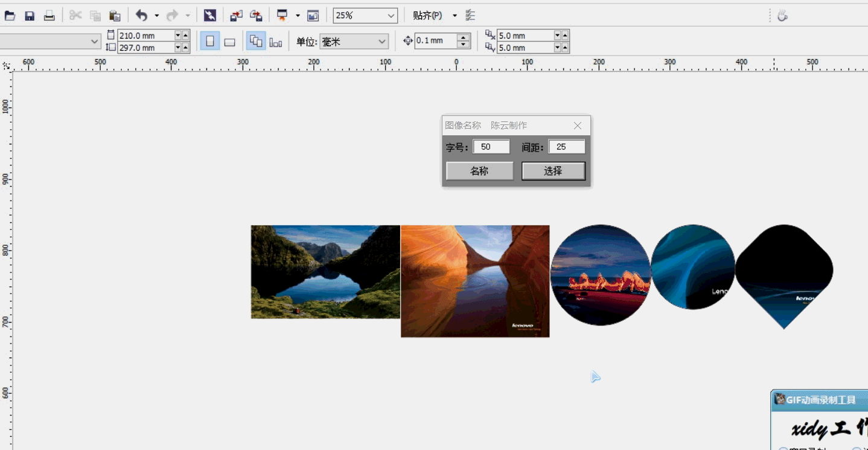Image resolution: width=868 pixels, height=450 pixels.
Task: Click the duplicate Y offset 5.0 mm field
Action: point(525,48)
